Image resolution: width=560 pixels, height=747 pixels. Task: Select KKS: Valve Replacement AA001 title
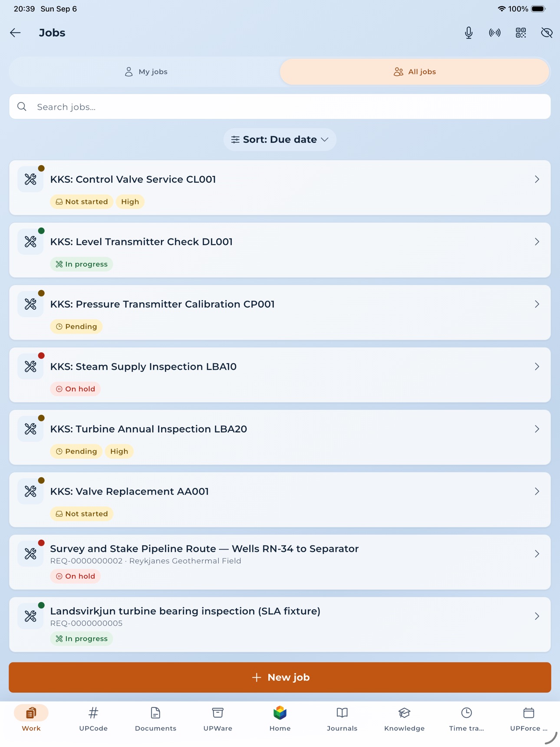tap(129, 491)
